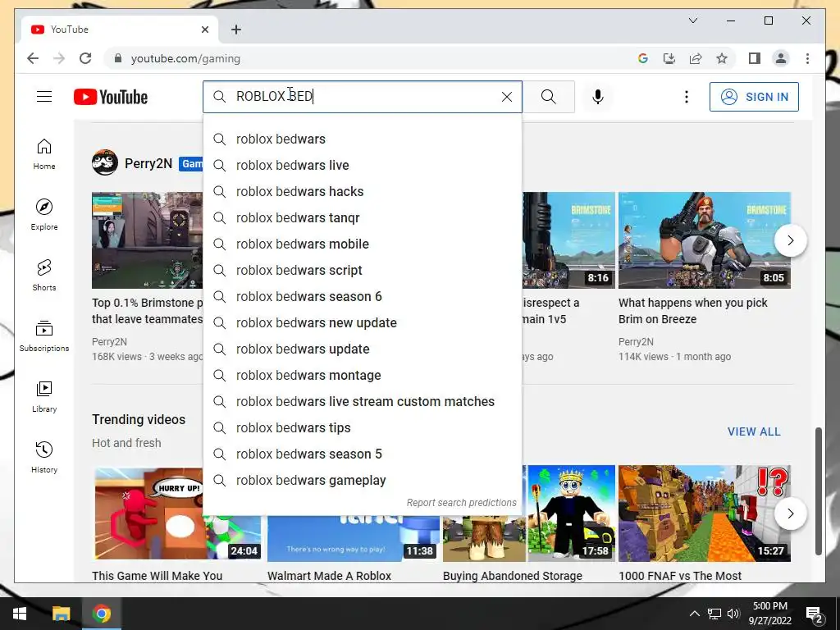Toggle Chrome side panel
Image resolution: width=840 pixels, height=630 pixels.
[x=755, y=58]
